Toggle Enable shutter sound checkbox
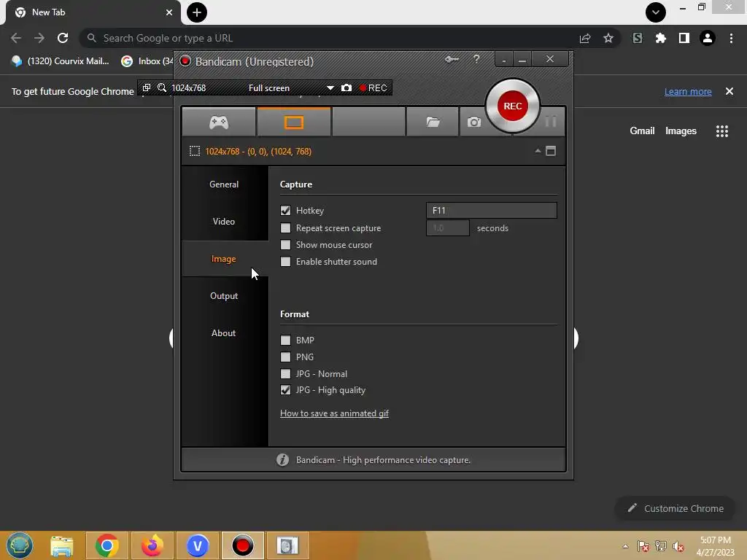Screen dimensions: 747x560 (x=285, y=262)
